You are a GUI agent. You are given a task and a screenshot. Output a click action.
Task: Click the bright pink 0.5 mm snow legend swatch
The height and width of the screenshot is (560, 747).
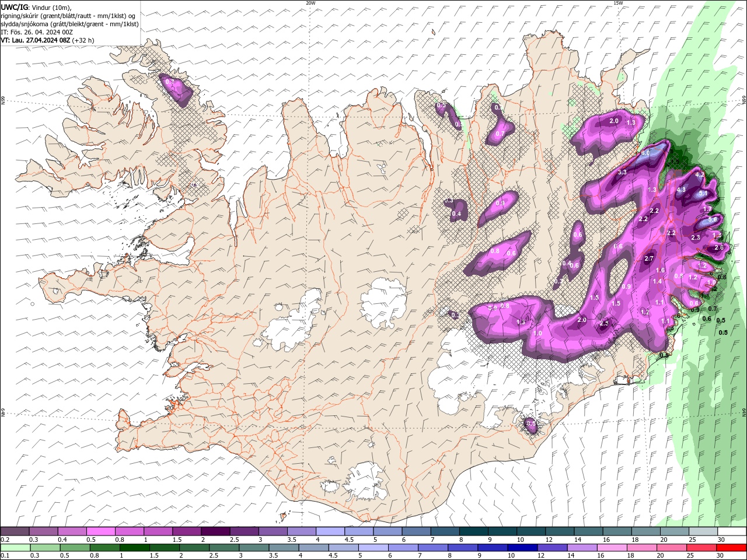click(101, 531)
